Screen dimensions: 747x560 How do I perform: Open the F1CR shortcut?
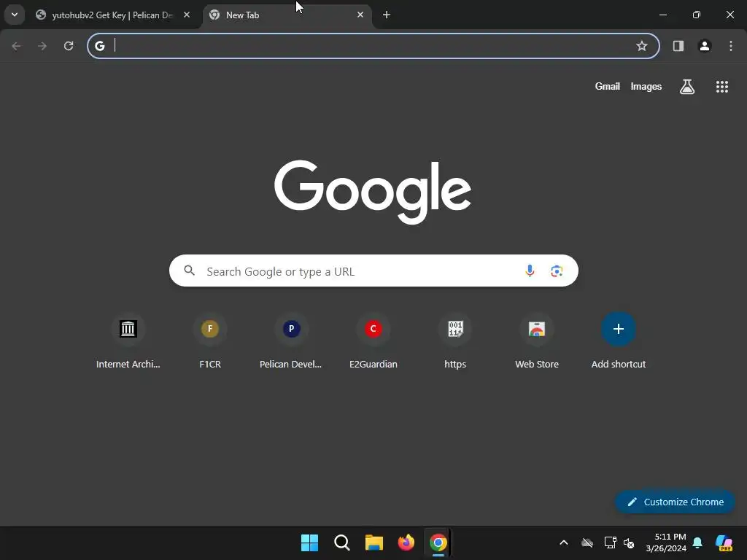tap(210, 341)
